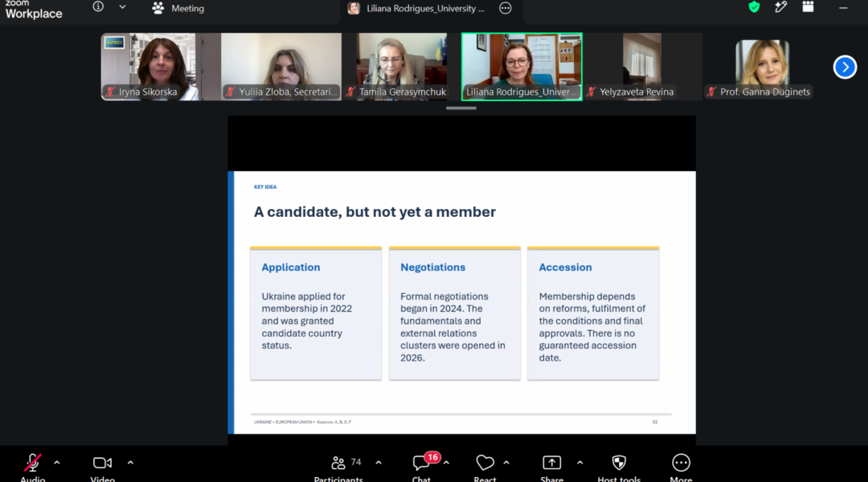Show meeting information via the info icon
This screenshot has height=482, width=868.
click(x=98, y=6)
